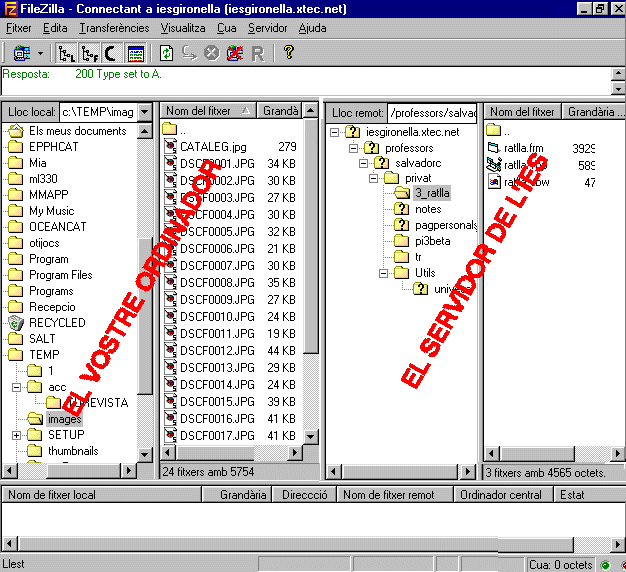
Task: Open the Site Manager icon in toolbar
Action: (x=21, y=53)
